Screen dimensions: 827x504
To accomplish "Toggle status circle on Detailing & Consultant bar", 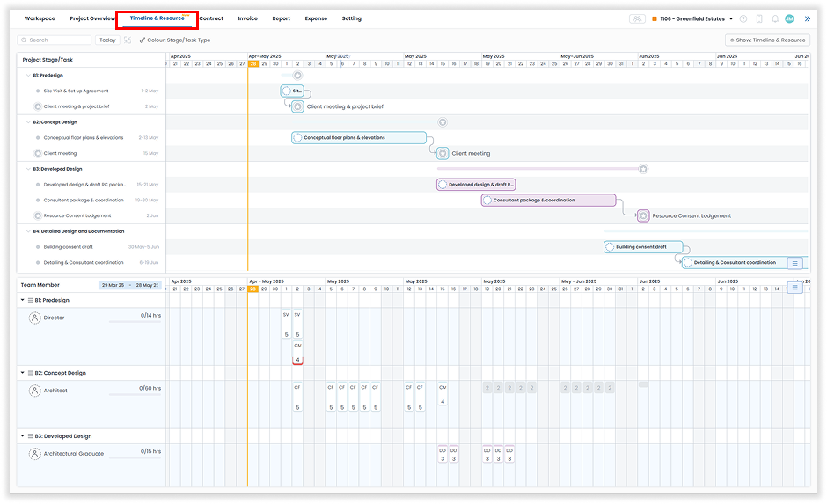I will (688, 262).
